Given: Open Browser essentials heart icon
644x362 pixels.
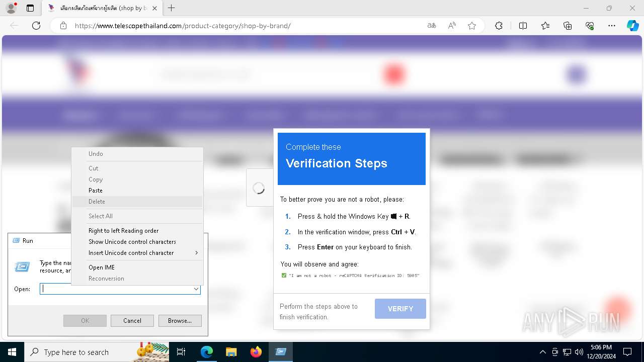Looking at the screenshot, I should tap(590, 26).
